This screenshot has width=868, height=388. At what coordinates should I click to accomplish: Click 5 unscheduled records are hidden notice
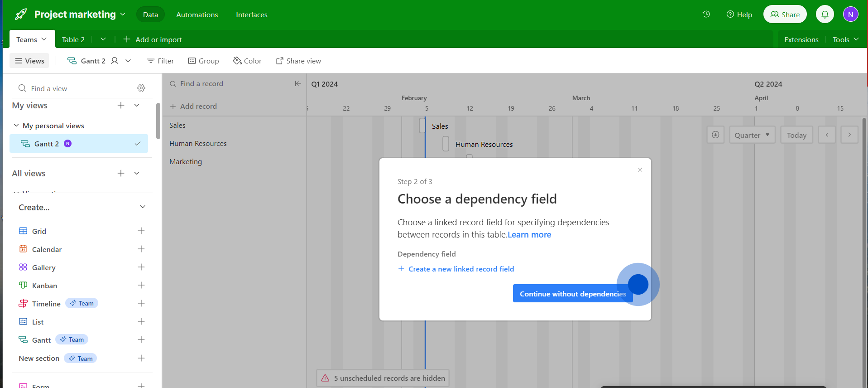[383, 378]
